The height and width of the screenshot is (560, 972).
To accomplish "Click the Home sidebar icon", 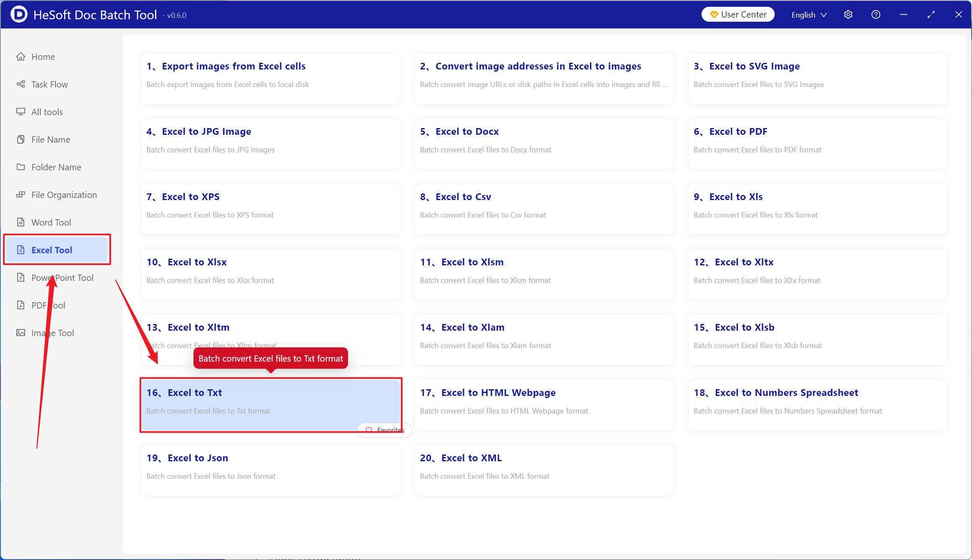I will coord(21,57).
